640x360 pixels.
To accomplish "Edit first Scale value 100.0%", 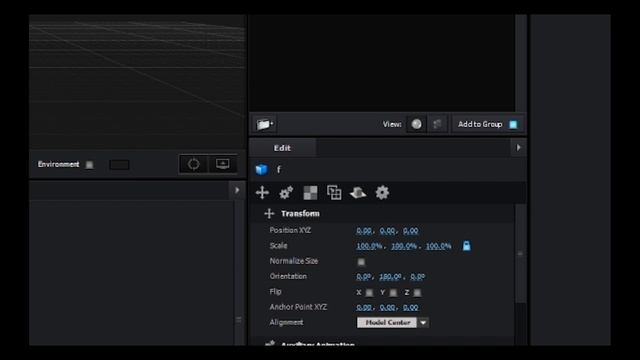I will (369, 246).
